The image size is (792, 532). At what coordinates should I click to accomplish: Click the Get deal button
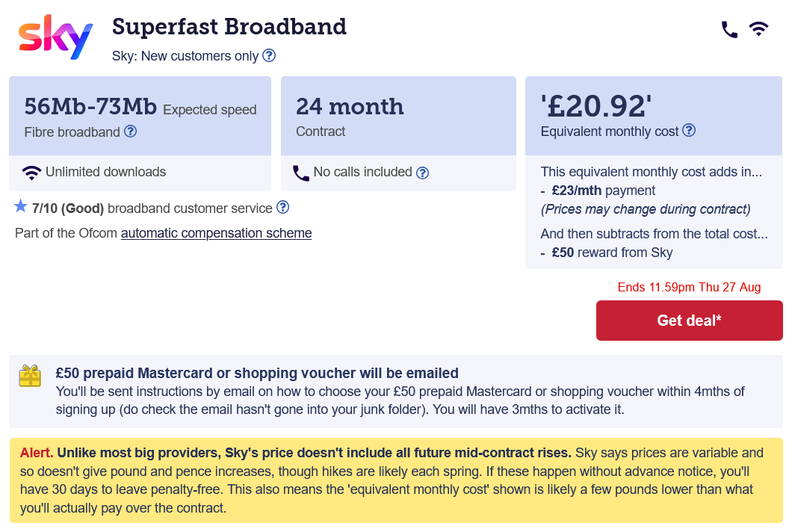(x=689, y=321)
